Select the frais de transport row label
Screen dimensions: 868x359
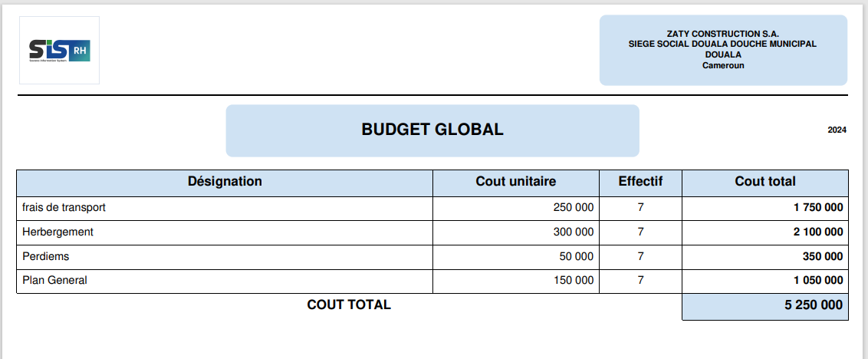(64, 208)
